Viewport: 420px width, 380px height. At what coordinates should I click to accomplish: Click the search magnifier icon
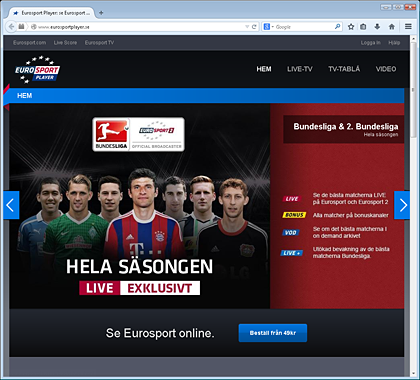338,27
